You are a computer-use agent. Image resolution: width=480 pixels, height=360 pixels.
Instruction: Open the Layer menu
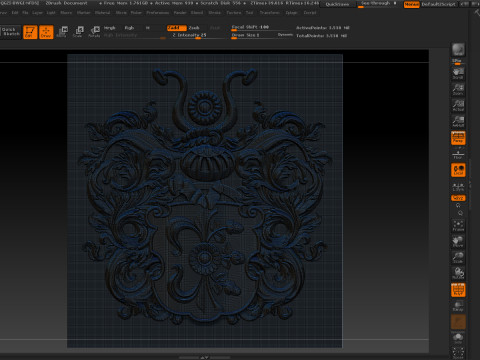click(37, 13)
